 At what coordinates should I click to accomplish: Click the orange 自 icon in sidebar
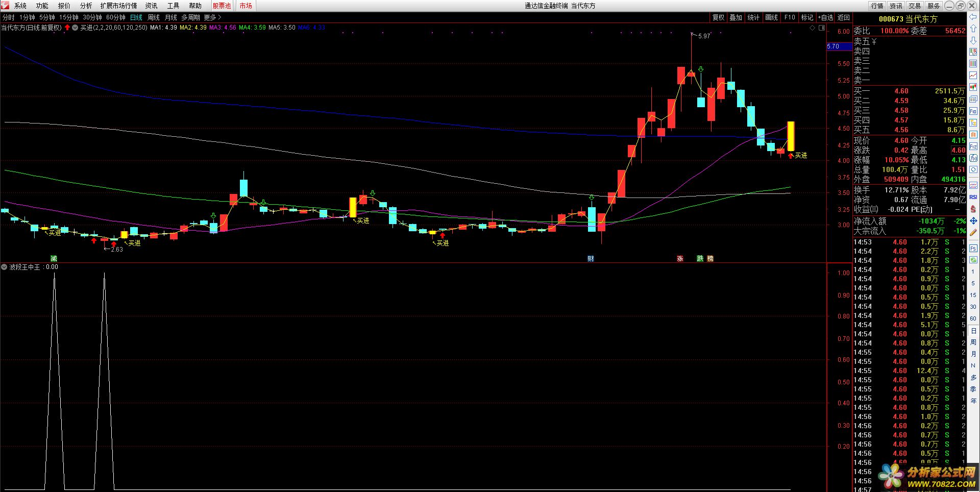(973, 134)
